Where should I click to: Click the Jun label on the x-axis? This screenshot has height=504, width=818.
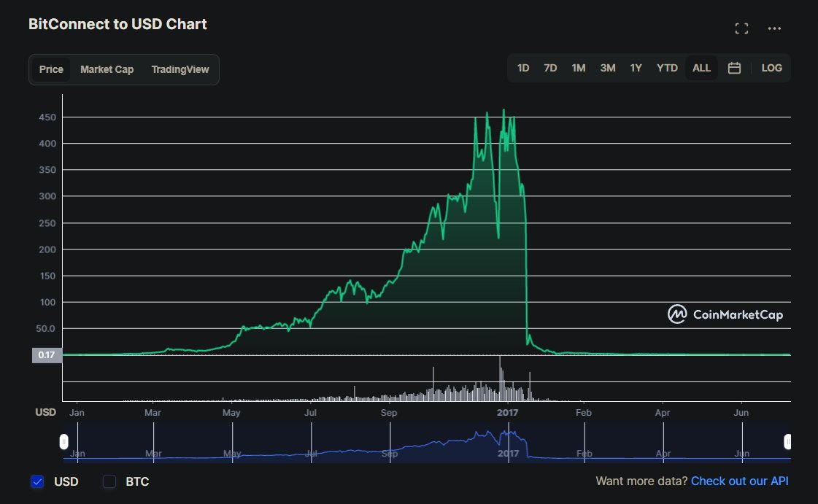point(741,412)
